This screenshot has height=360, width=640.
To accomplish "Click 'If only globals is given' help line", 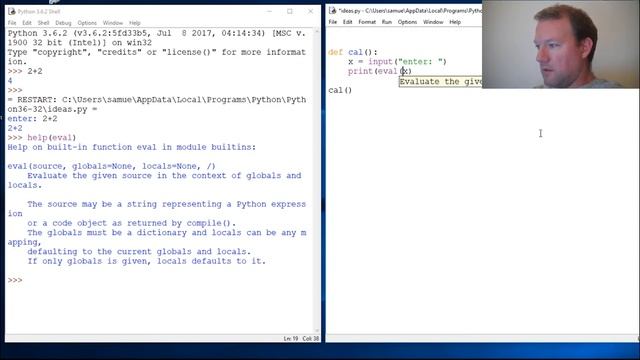I will click(147, 261).
